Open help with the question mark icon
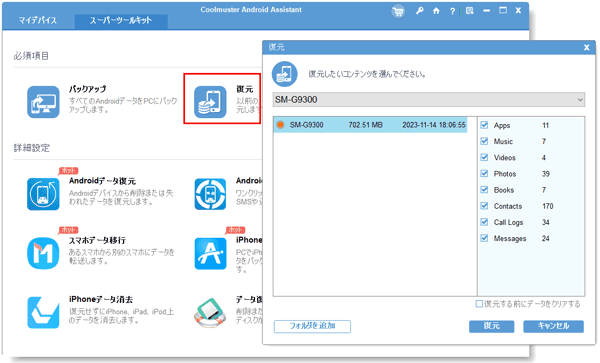Viewport: 600px width, 363px height. 452,11
